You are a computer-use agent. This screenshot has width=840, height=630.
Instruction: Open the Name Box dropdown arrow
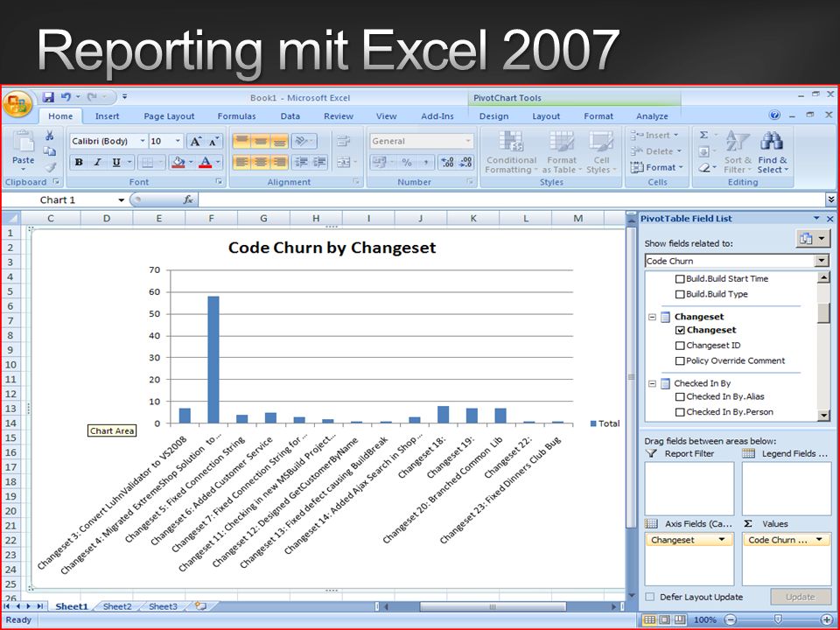point(122,200)
